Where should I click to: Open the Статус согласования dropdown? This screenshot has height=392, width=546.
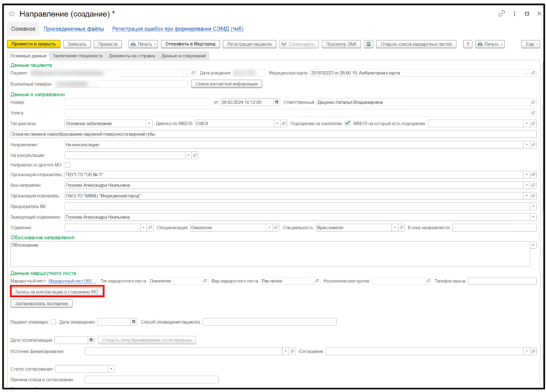pyautogui.click(x=111, y=369)
